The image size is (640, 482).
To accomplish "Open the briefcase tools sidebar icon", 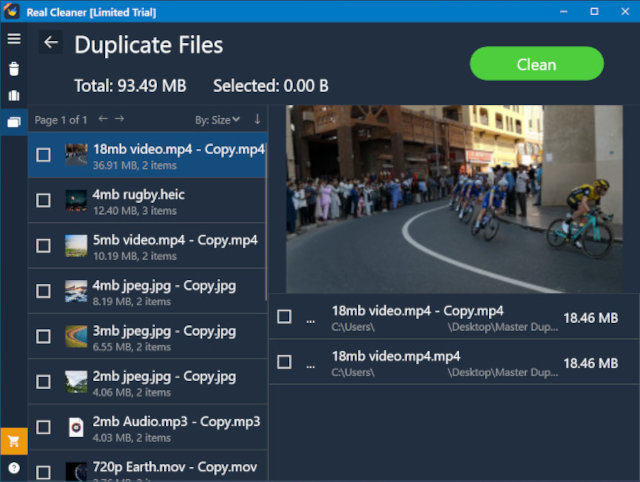I will click(14, 96).
